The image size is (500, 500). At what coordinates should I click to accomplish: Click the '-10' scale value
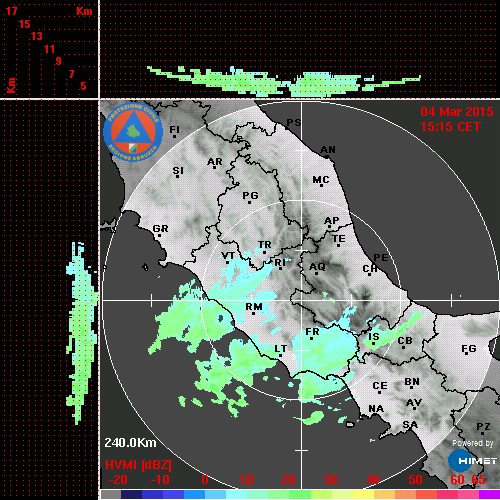point(160,480)
